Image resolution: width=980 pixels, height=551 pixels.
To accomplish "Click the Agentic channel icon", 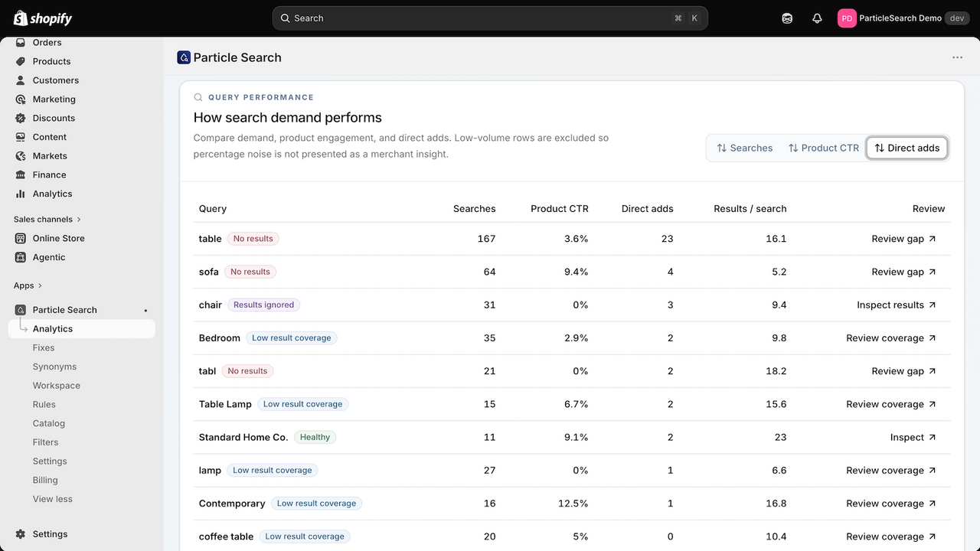I will click(21, 257).
